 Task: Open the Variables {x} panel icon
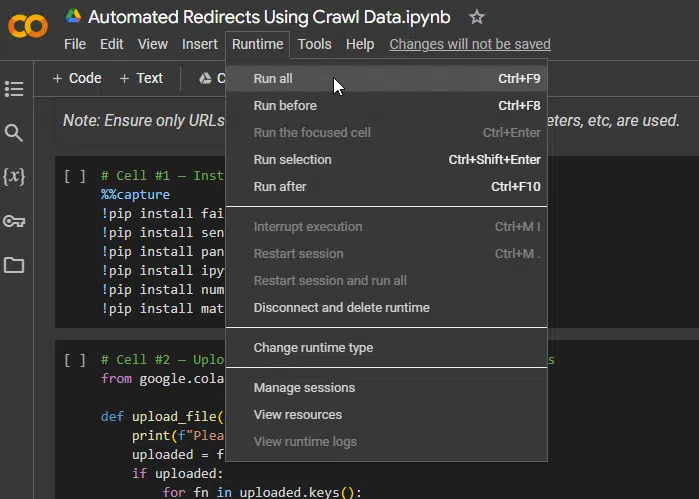pyautogui.click(x=14, y=177)
